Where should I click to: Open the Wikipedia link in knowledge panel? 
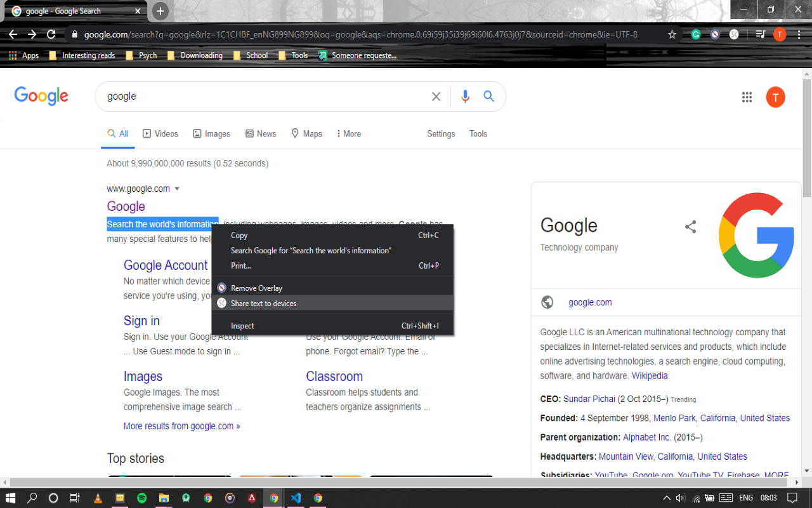click(x=650, y=376)
